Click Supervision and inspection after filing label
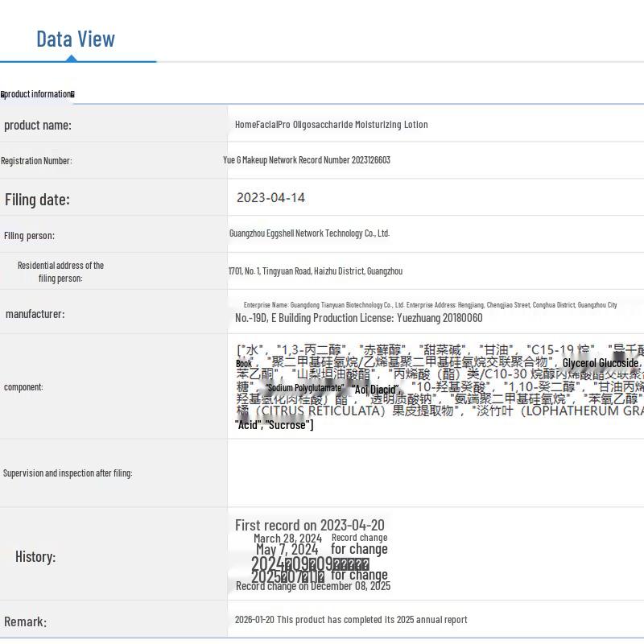Viewport: 644px width, 644px height. pyautogui.click(x=68, y=473)
